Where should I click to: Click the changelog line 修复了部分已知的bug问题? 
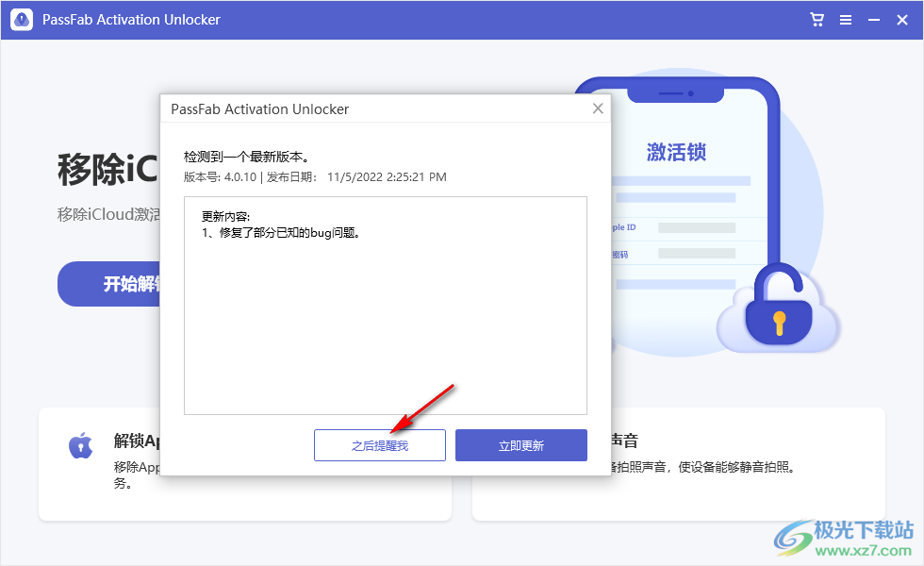281,233
